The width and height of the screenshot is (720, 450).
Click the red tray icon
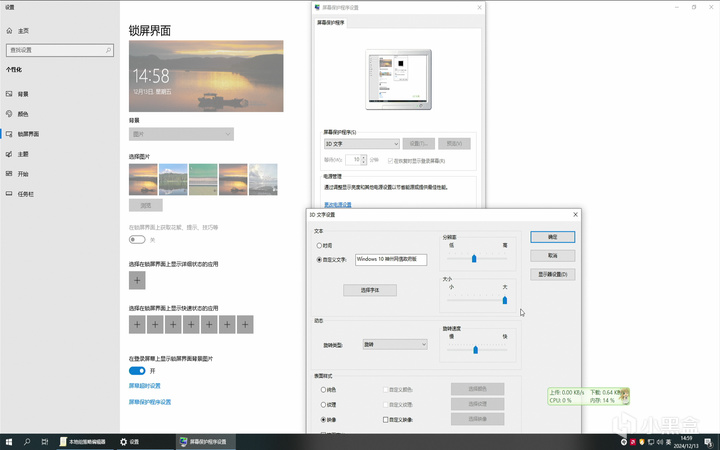tap(633, 442)
